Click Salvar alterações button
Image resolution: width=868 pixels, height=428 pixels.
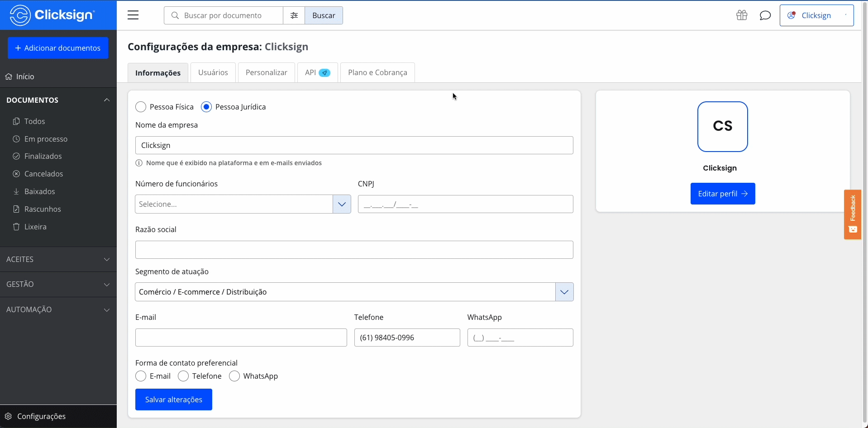(174, 399)
